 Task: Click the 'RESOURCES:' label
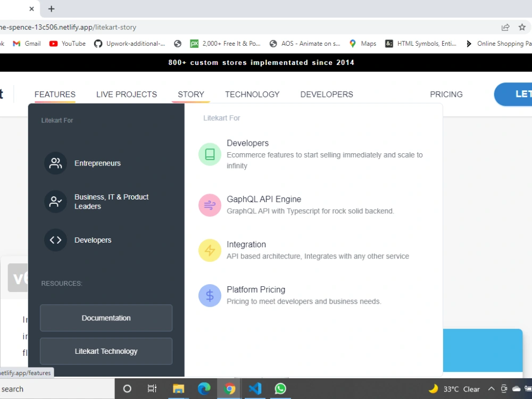click(62, 284)
